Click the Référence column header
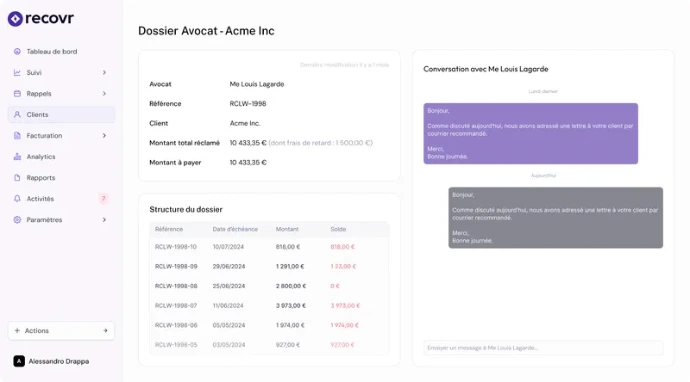The height and width of the screenshot is (382, 690). (x=169, y=229)
